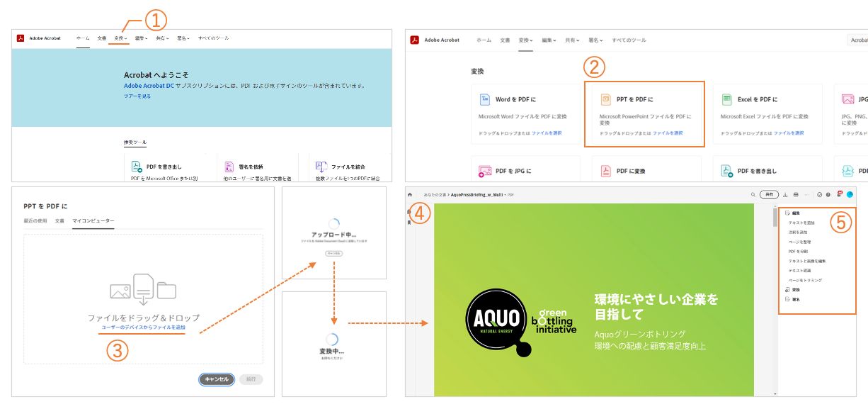Select ホーム on the welcome screen menu
Screen dimensions: 868x409
click(83, 38)
